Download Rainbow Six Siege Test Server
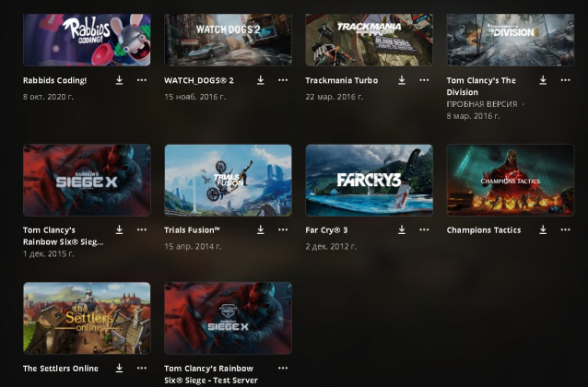 tap(261, 369)
